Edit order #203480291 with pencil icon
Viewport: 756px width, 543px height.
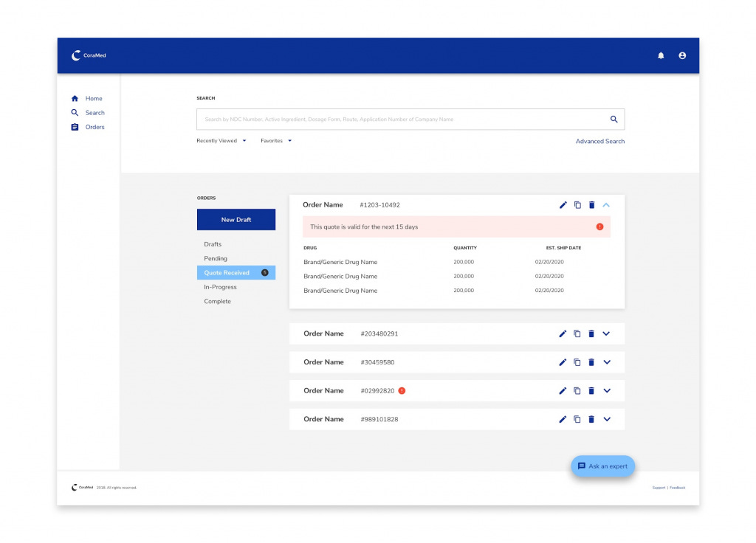(562, 333)
